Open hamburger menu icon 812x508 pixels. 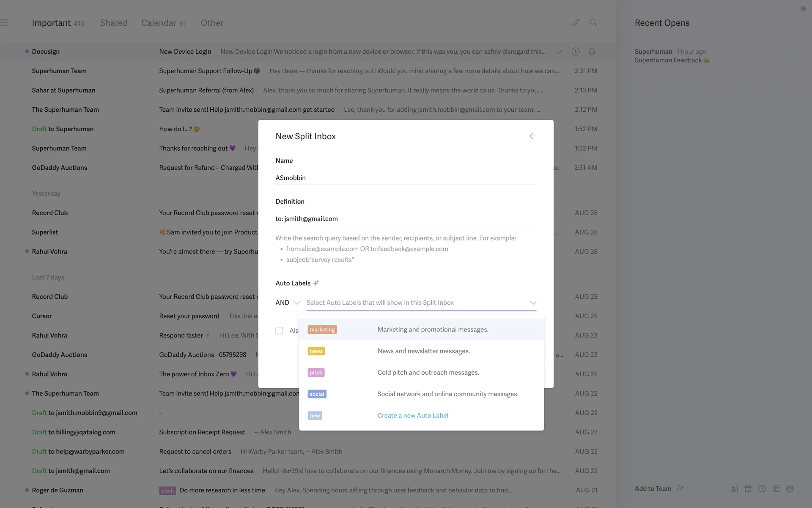click(x=5, y=23)
